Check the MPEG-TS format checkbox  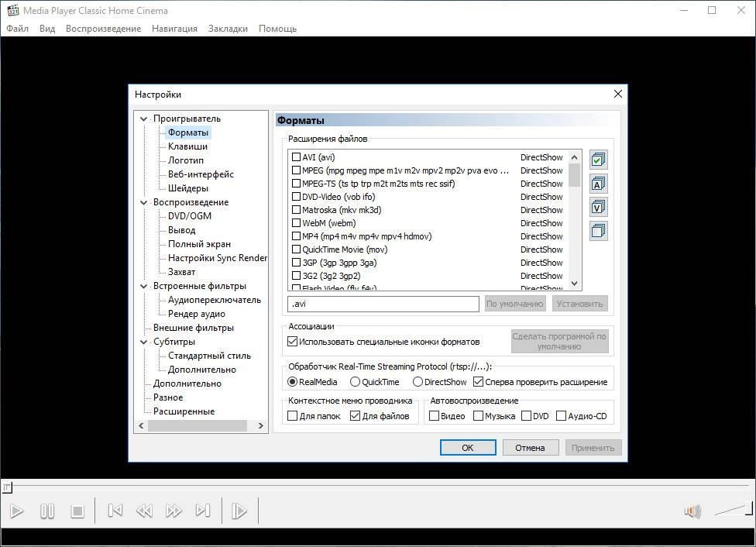coord(296,184)
